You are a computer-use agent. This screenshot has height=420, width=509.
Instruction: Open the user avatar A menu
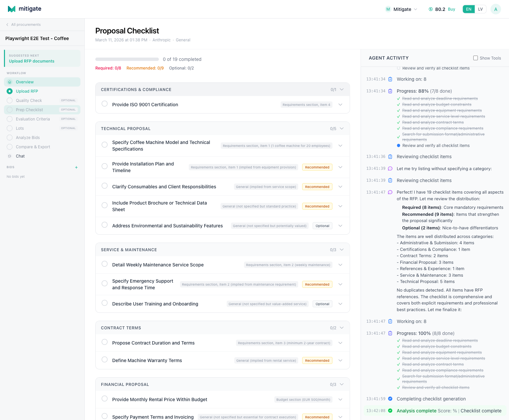pyautogui.click(x=495, y=9)
